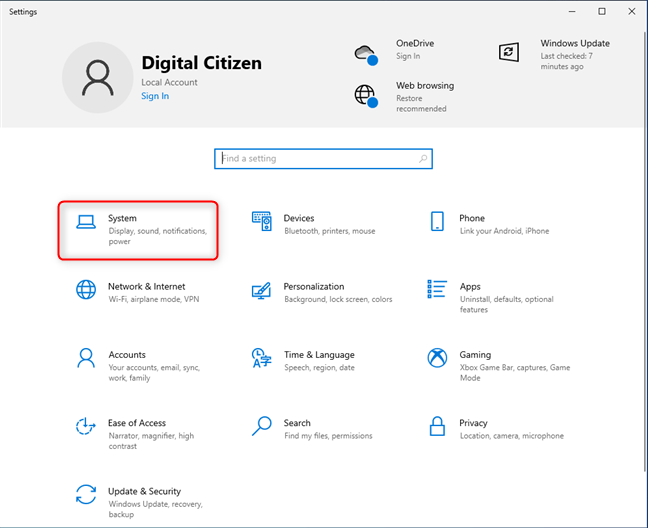The width and height of the screenshot is (648, 528).
Task: Click 'Location, camera, microphone' text
Action: pyautogui.click(x=512, y=436)
